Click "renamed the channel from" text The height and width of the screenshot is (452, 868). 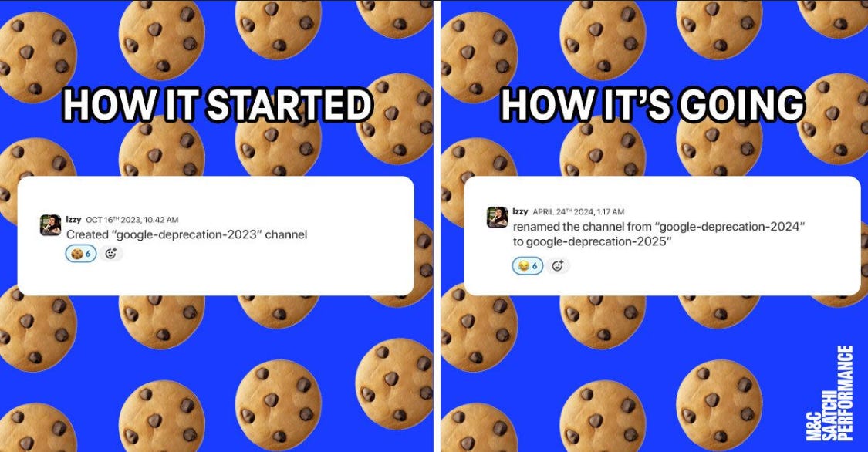583,226
